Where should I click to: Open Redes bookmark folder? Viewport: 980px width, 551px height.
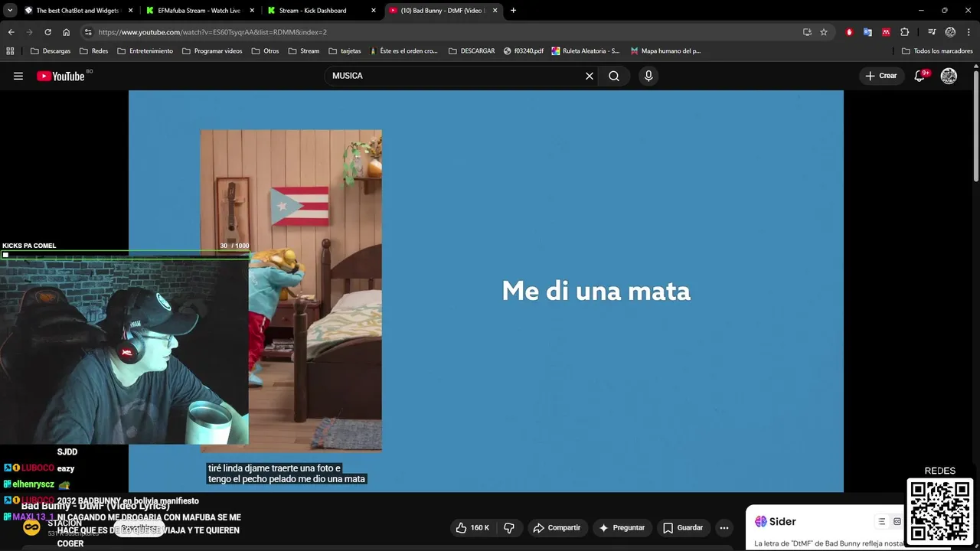point(93,51)
